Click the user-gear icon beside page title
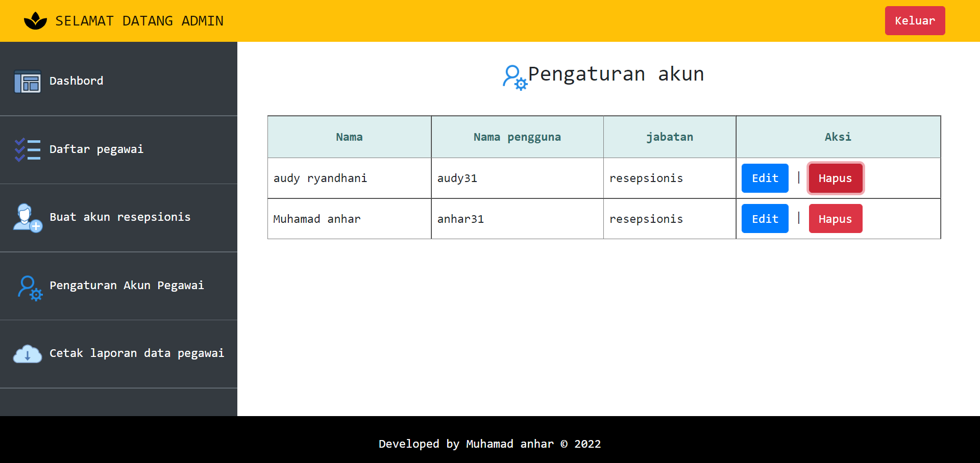The height and width of the screenshot is (463, 980). pos(514,78)
